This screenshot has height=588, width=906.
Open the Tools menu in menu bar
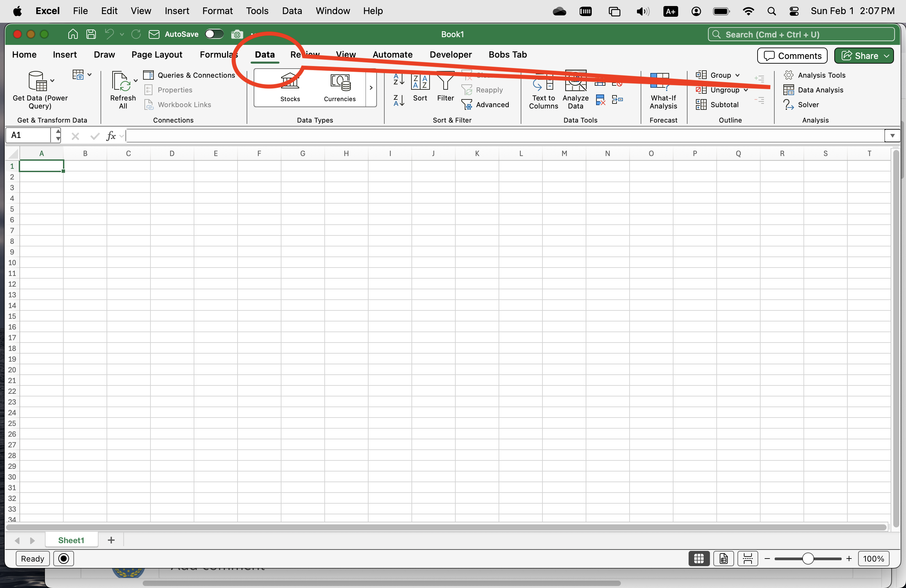(x=257, y=11)
